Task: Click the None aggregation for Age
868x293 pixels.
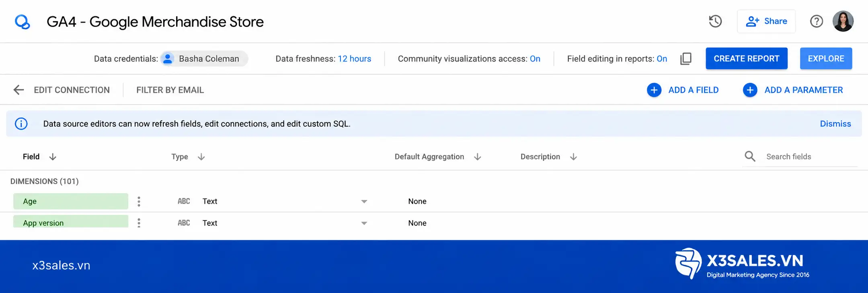Action: point(417,201)
